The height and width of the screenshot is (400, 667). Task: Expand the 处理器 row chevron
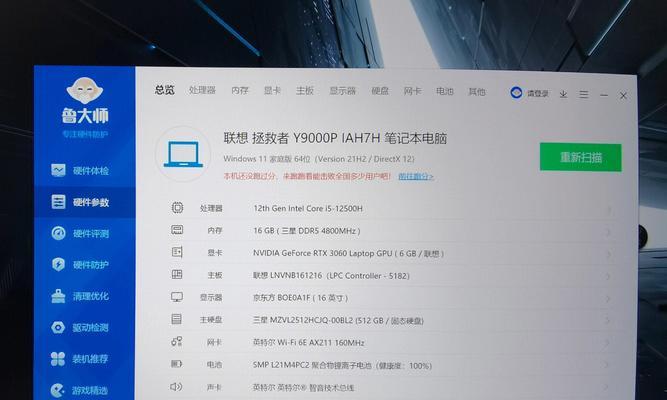tap(610, 210)
